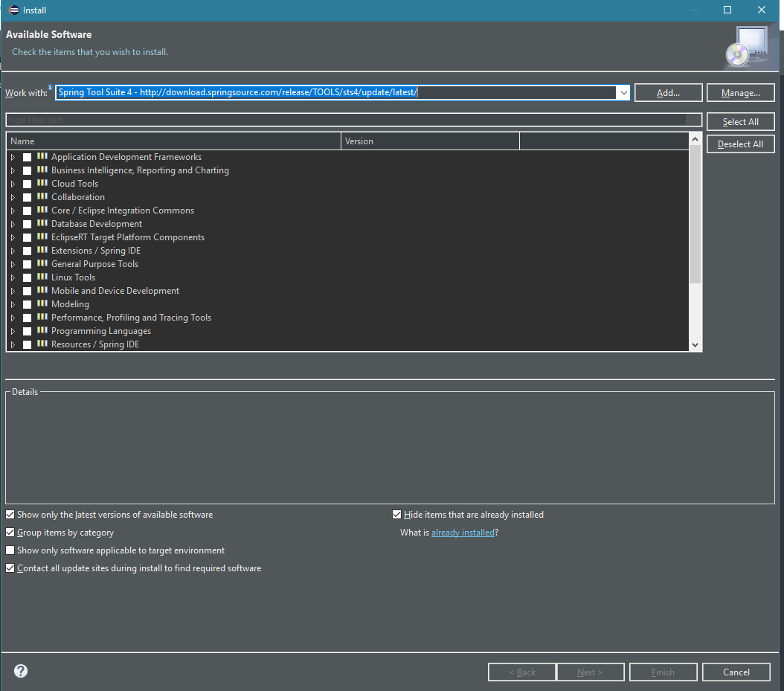
Task: Expand the Resources / Spring IDE node
Action: (13, 344)
